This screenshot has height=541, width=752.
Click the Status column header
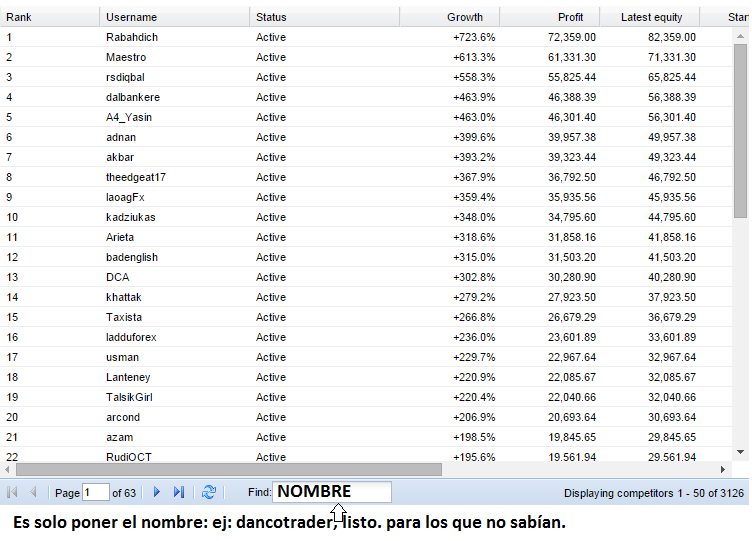point(324,17)
